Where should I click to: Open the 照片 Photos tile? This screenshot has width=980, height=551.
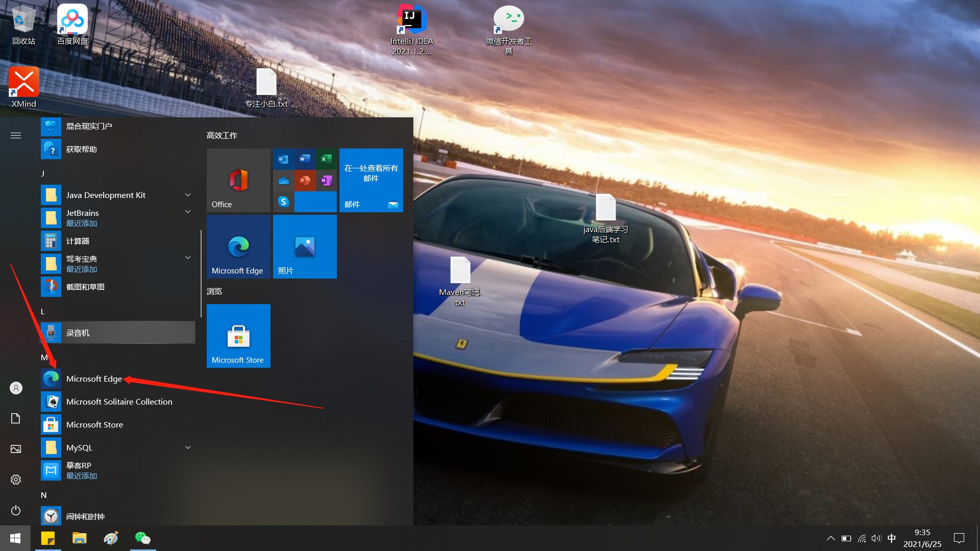(305, 246)
